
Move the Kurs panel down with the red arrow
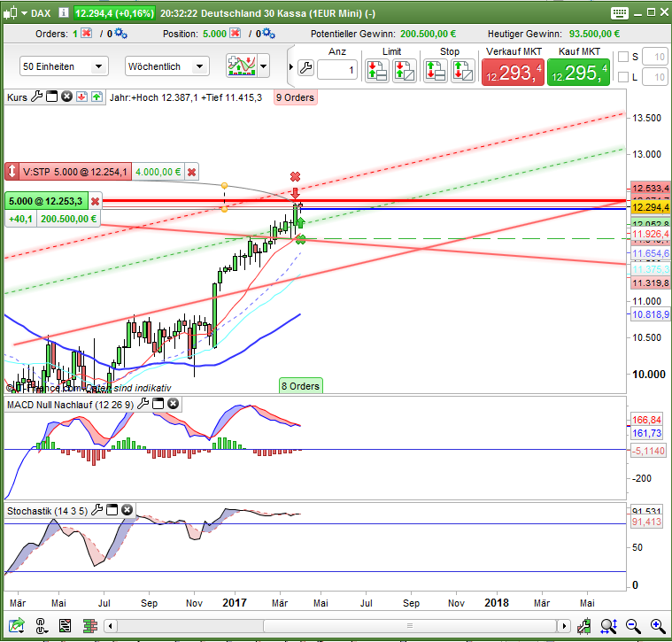tap(81, 97)
